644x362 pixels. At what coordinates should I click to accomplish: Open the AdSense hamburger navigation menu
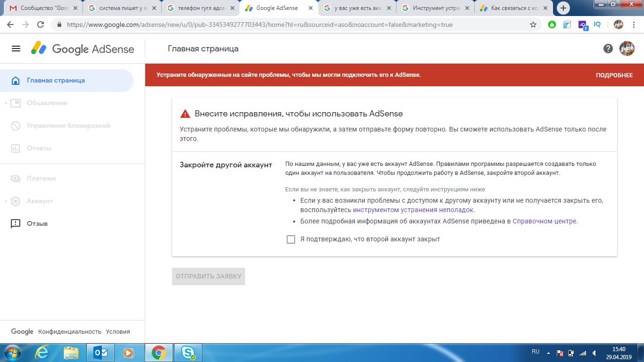tap(16, 49)
